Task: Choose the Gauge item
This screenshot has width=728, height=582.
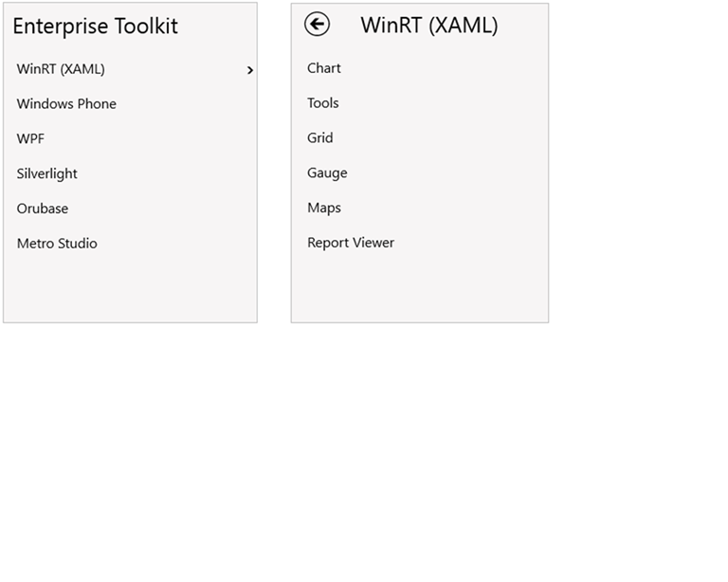Action: [x=327, y=173]
